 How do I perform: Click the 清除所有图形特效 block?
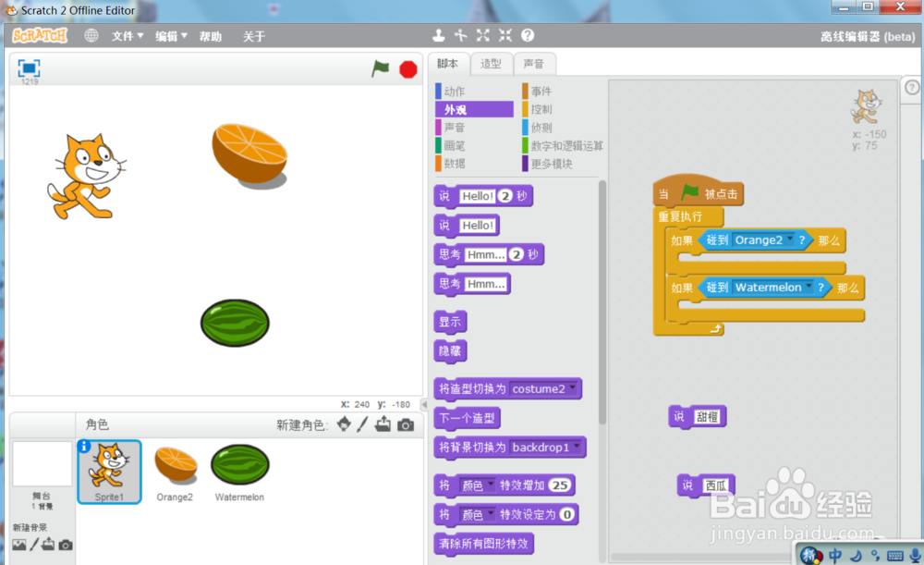coord(483,543)
